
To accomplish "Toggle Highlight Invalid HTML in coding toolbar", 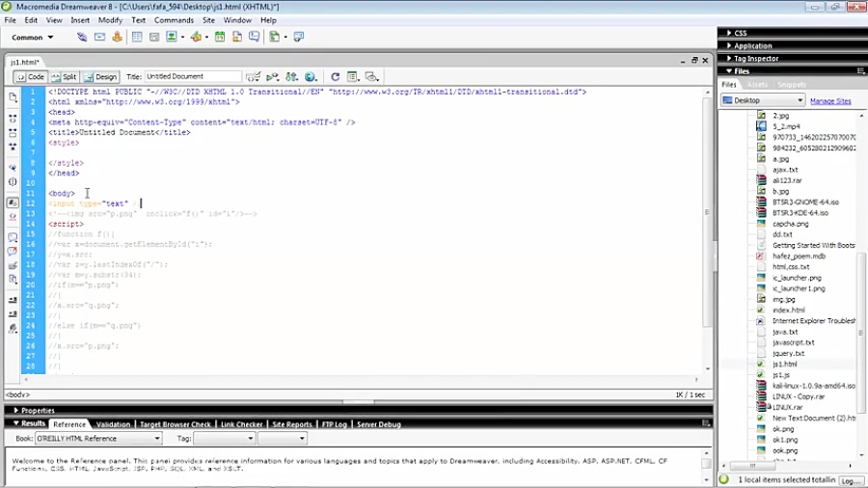I will [x=13, y=216].
